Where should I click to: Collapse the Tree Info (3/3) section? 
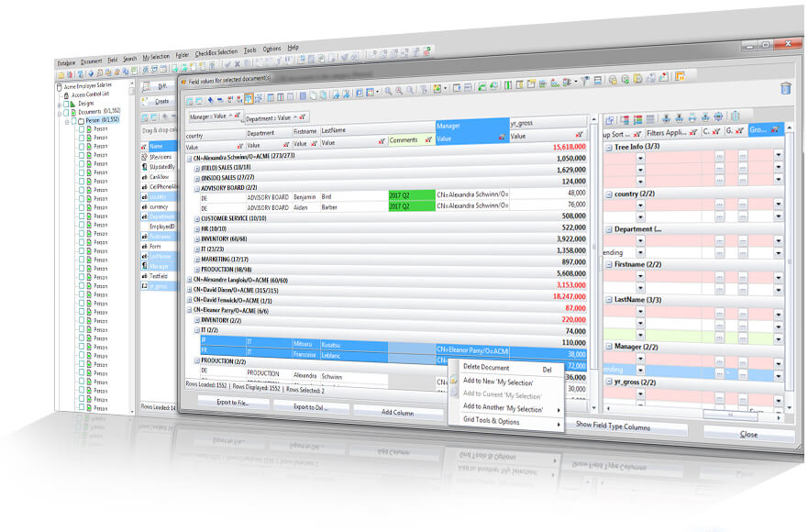coord(609,148)
